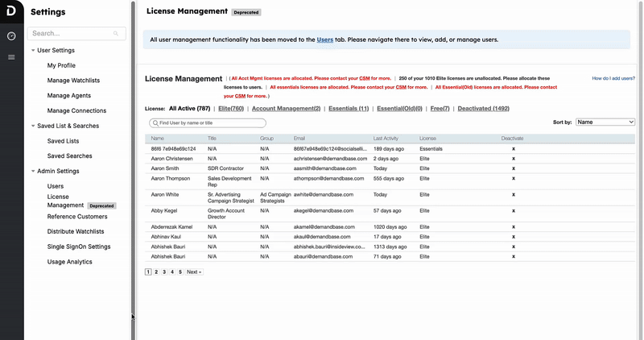
Task: Click the 'Ad Campaign Strategists' group cell
Action: coord(275,197)
